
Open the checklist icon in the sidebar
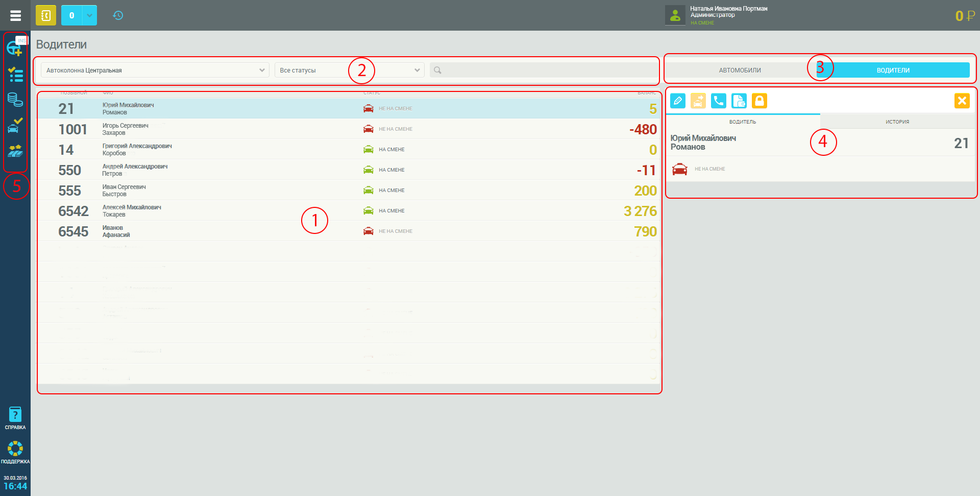click(x=15, y=75)
